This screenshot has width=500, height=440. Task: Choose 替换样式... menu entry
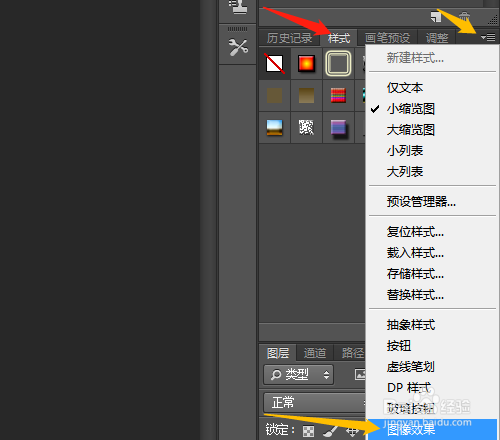pyautogui.click(x=415, y=295)
